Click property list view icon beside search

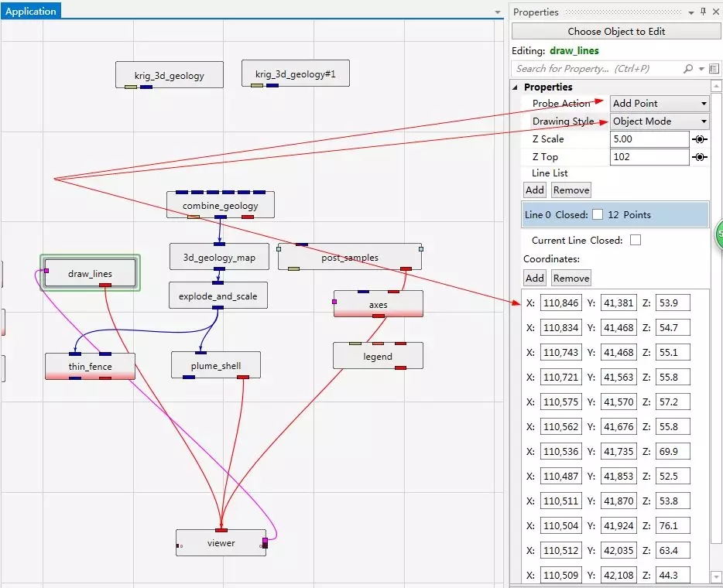714,69
